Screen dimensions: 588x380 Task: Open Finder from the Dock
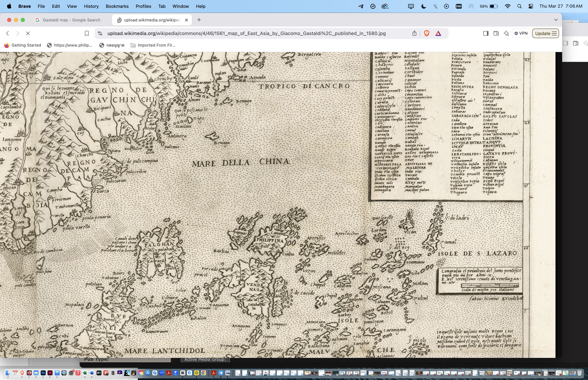pyautogui.click(x=8, y=373)
